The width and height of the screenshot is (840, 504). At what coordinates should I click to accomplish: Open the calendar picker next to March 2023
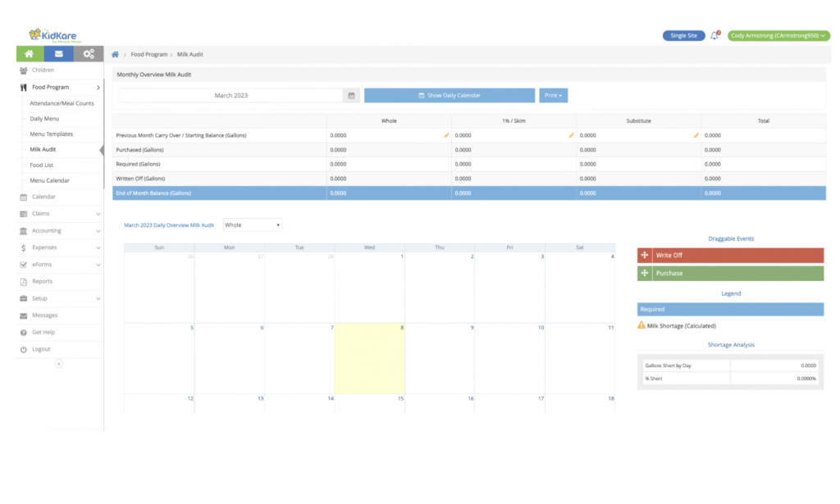pos(351,95)
